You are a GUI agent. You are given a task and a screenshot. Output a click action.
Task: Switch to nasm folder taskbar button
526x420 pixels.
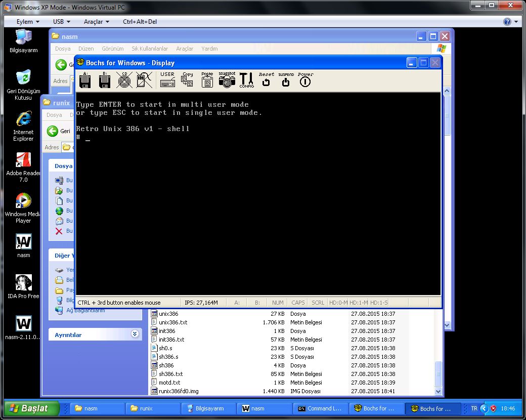(x=96, y=408)
